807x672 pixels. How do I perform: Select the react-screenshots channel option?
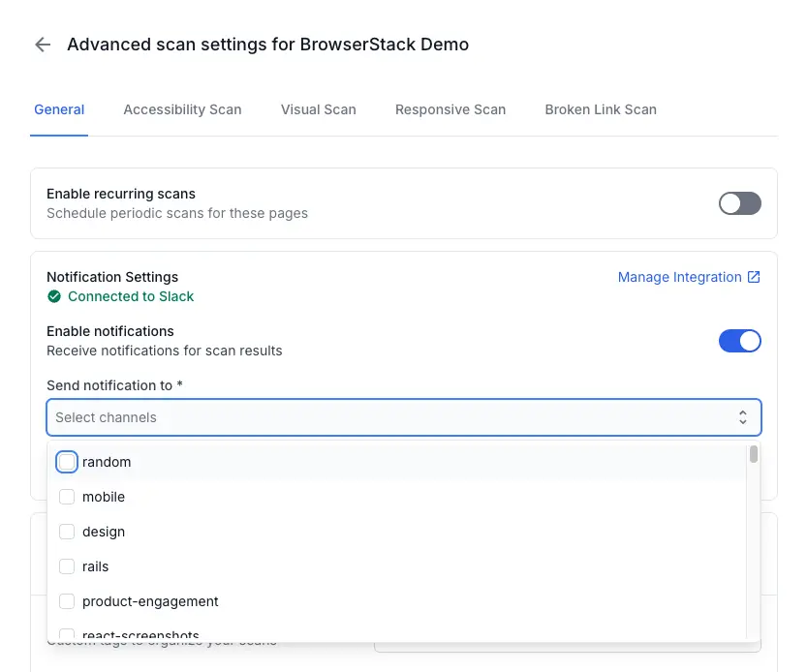pos(140,634)
